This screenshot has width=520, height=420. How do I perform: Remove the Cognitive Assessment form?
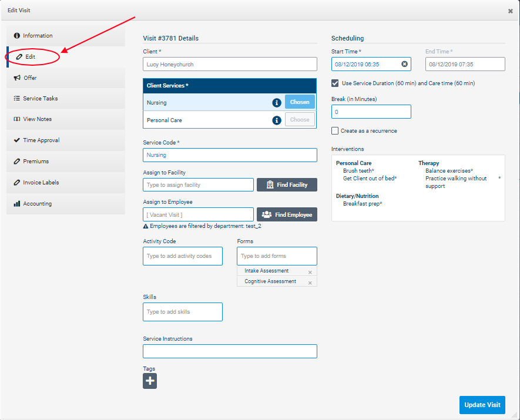click(x=310, y=283)
